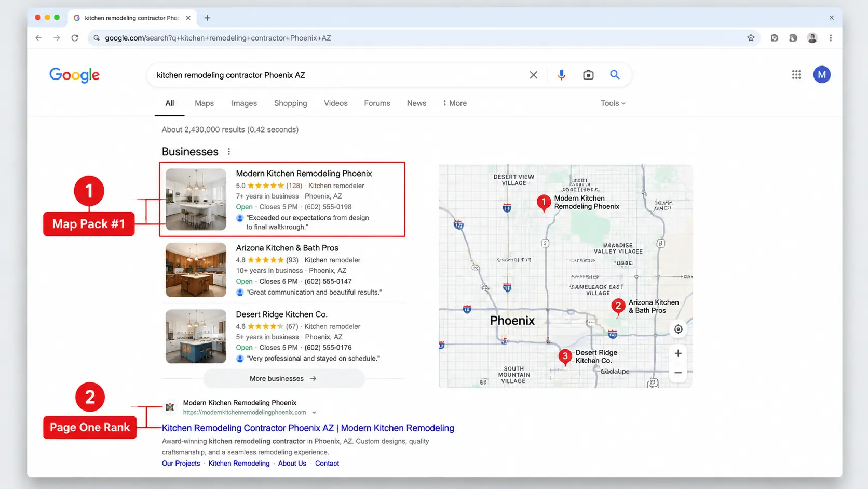Click the 'About 2,430,000 results' stats text
This screenshot has width=868, height=489.
[x=230, y=130]
